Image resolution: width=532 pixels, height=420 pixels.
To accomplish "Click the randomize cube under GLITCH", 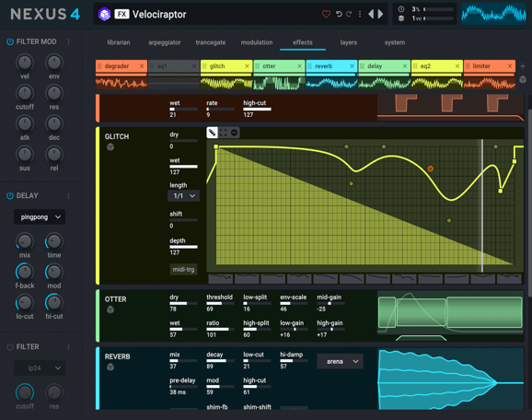I will click(110, 147).
